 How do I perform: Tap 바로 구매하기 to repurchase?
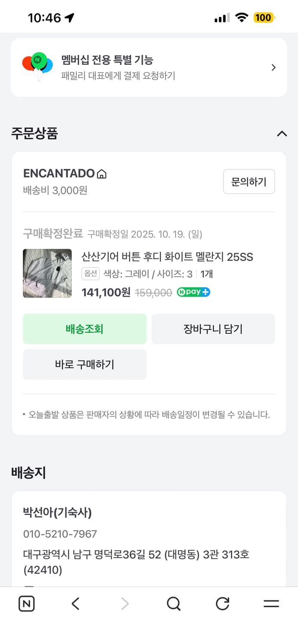85,364
